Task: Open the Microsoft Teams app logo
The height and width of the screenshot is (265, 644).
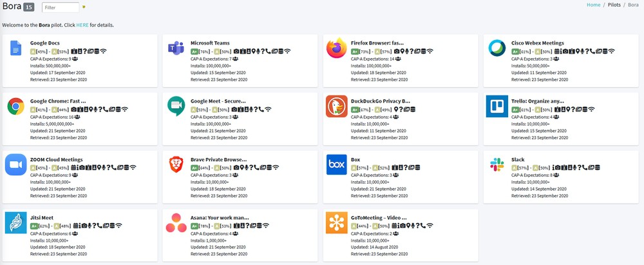Action: (176, 48)
